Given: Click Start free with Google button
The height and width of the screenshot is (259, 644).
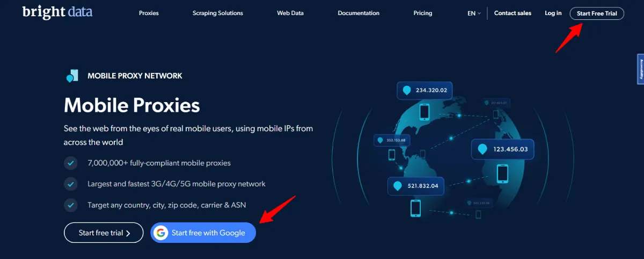Looking at the screenshot, I should click(203, 233).
